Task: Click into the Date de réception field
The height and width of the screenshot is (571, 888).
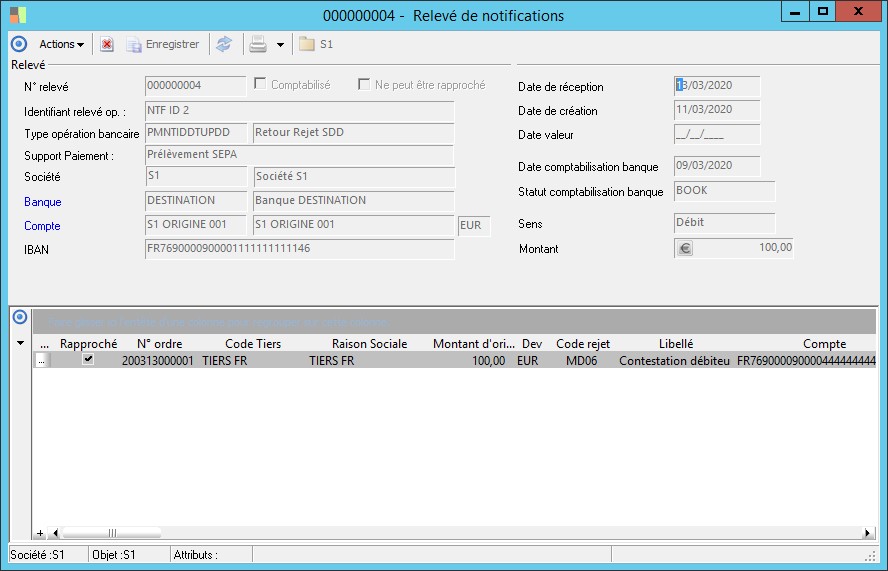Action: 718,86
